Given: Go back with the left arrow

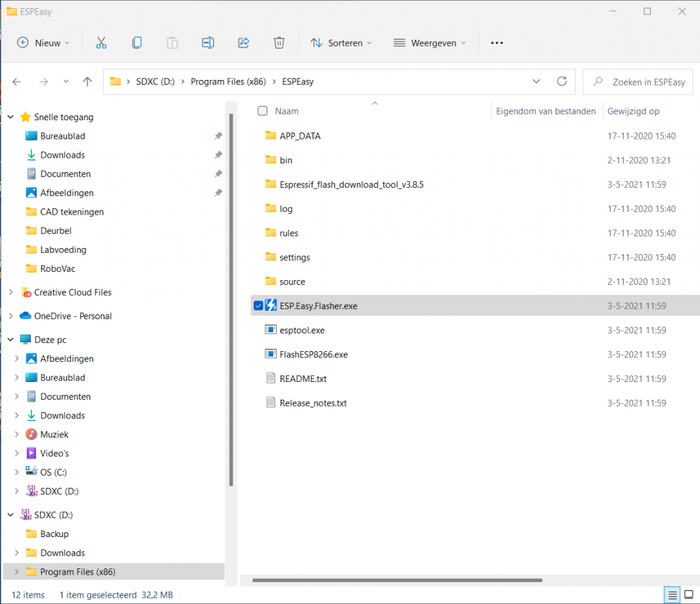Looking at the screenshot, I should [x=16, y=81].
